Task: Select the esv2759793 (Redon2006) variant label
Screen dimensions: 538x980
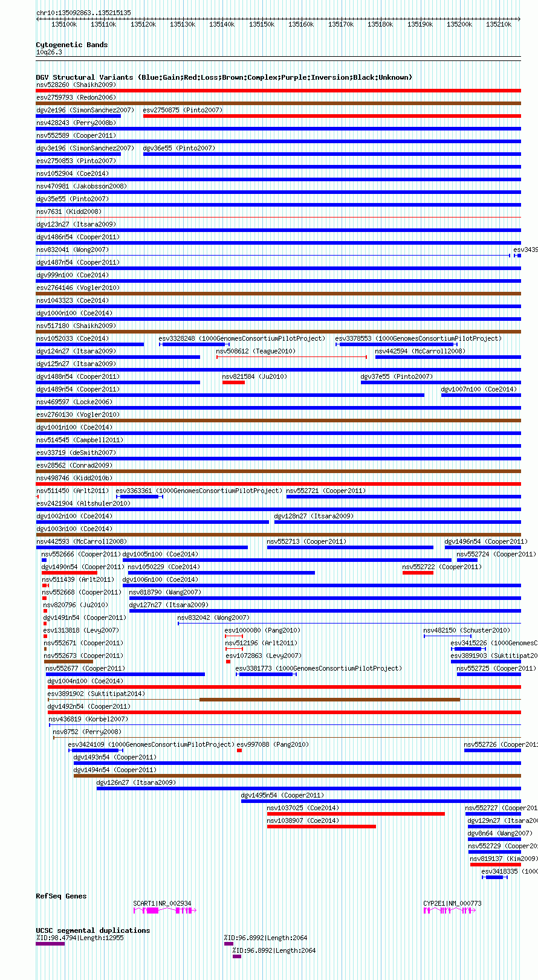Action: point(76,97)
